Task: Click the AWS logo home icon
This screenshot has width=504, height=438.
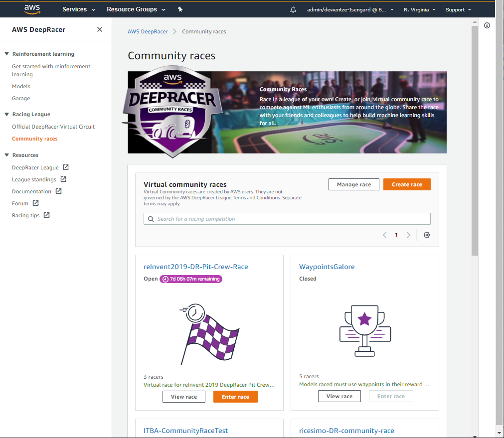Action: [32, 9]
